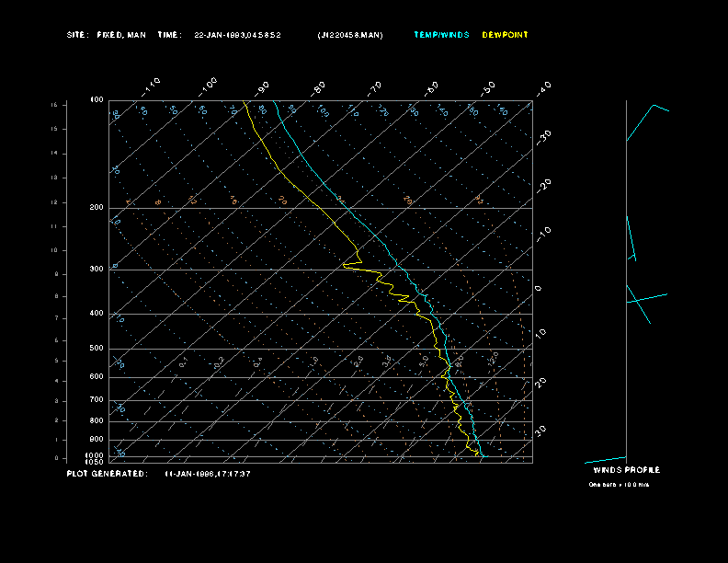728x563 pixels.
Task: Click the (JI220458.MAN) file name label
Action: (x=349, y=35)
